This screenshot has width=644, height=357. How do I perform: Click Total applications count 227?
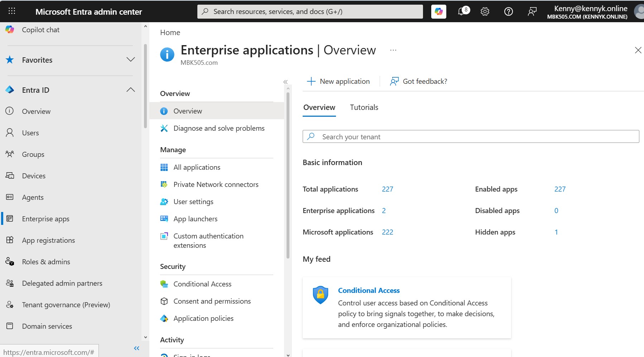(x=388, y=189)
